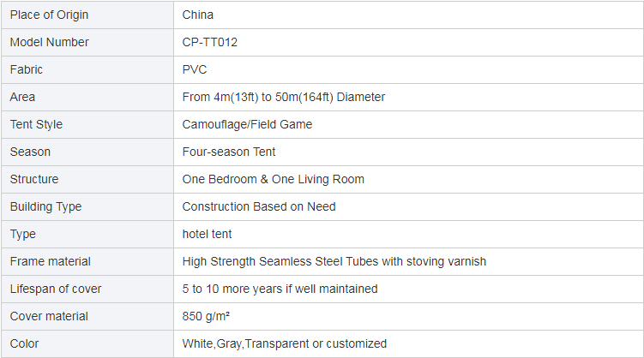Select the CP-TT012 model value
Screen dimensions: 644x358
click(209, 42)
